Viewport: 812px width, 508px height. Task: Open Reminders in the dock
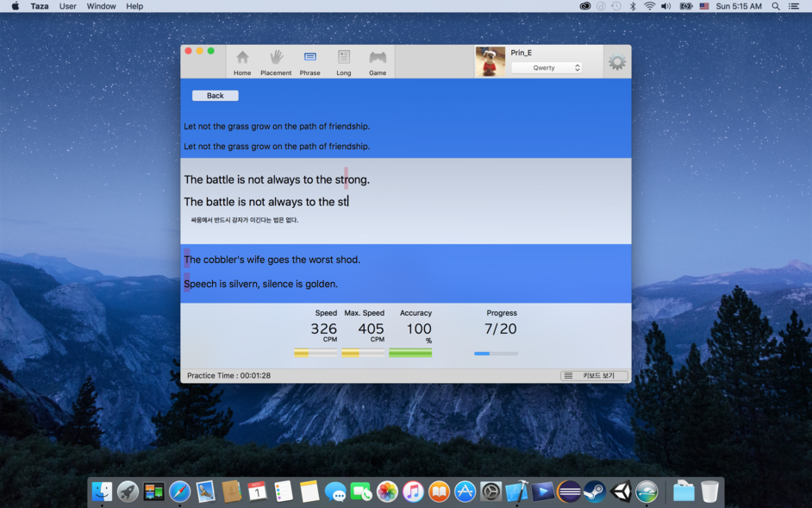click(x=284, y=492)
